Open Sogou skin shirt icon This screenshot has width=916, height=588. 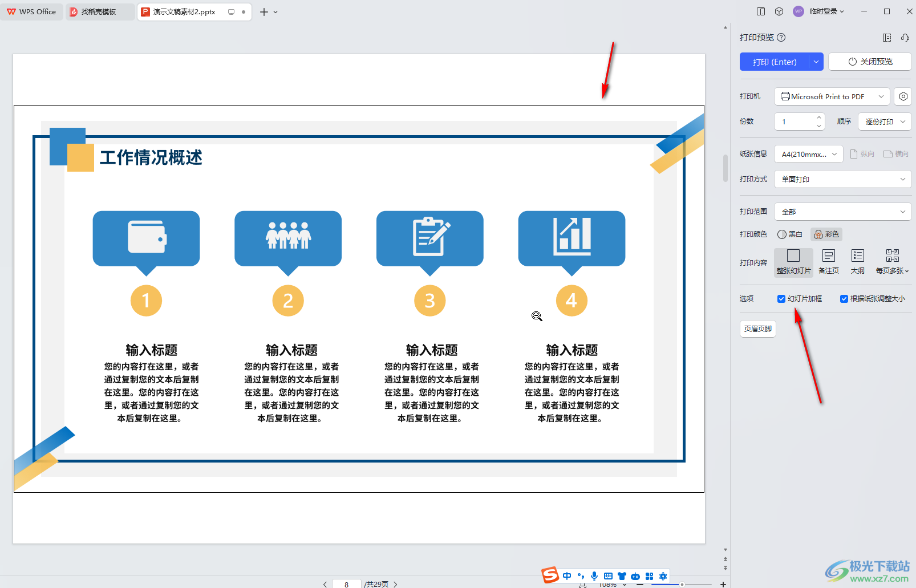point(622,576)
